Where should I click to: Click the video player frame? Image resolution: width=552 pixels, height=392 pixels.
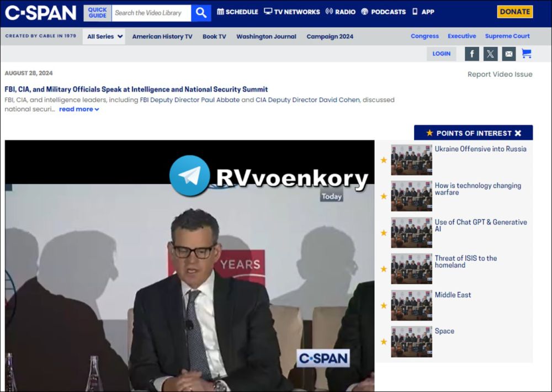point(189,266)
